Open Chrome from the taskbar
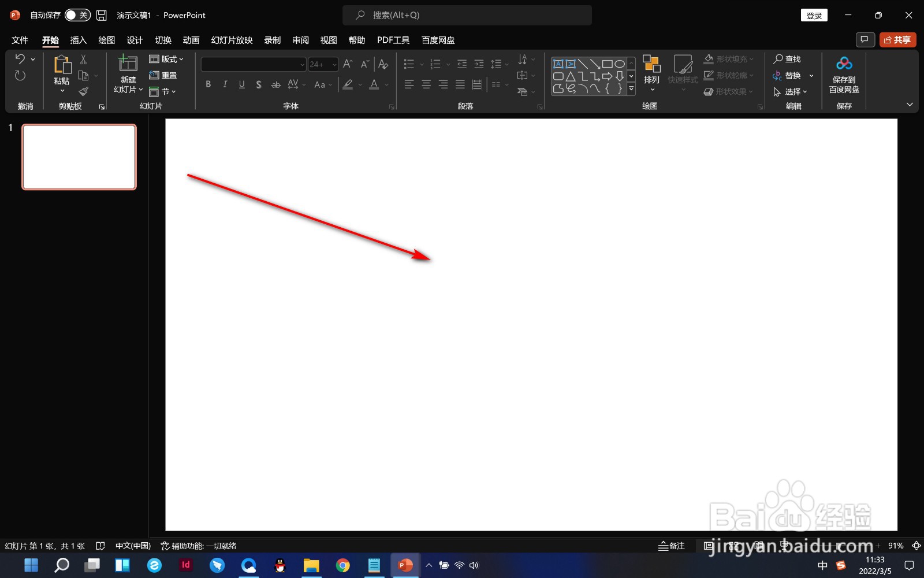The width and height of the screenshot is (924, 578). (x=343, y=565)
